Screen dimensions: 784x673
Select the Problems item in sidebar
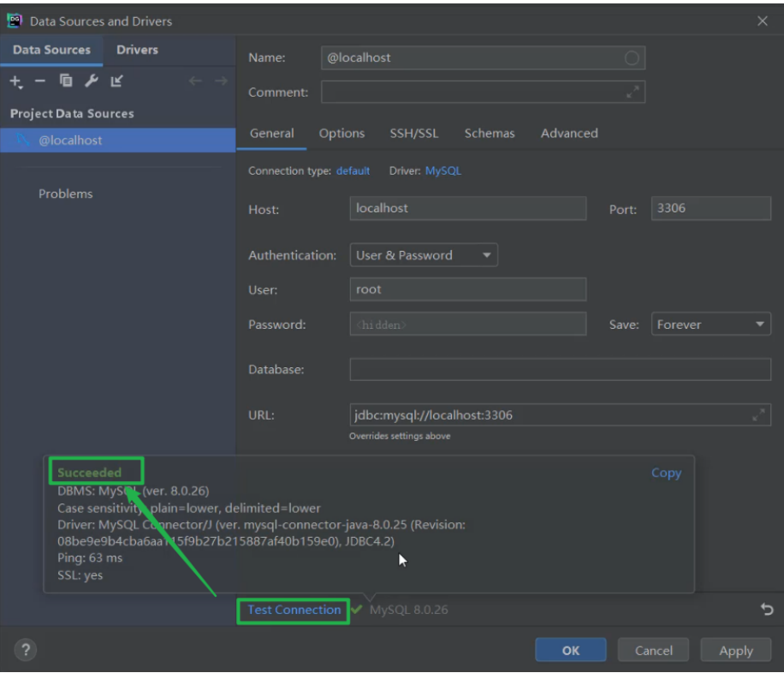66,194
